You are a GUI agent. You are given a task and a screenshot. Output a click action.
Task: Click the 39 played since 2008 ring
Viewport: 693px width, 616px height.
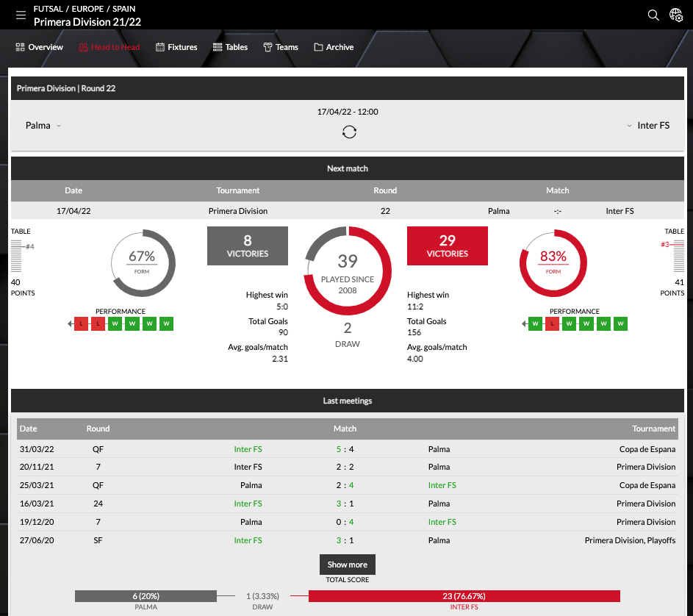(x=348, y=271)
